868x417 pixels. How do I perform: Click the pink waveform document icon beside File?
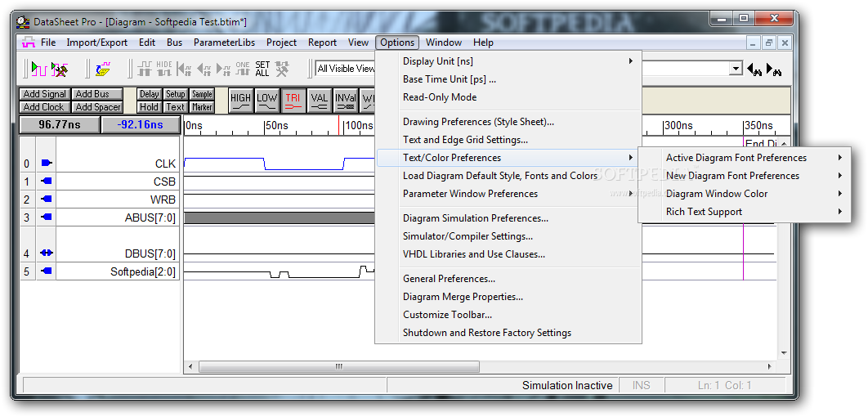point(29,42)
